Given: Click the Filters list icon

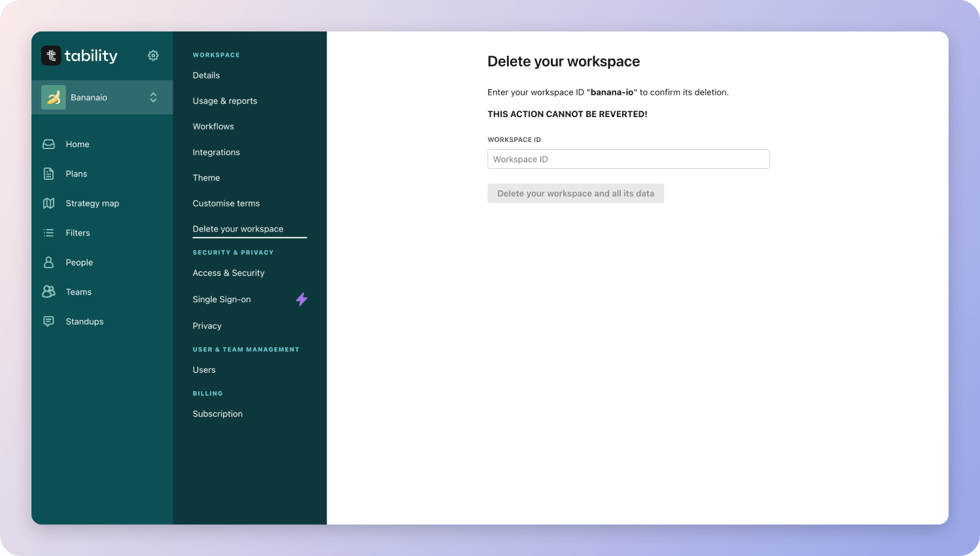Looking at the screenshot, I should (48, 233).
